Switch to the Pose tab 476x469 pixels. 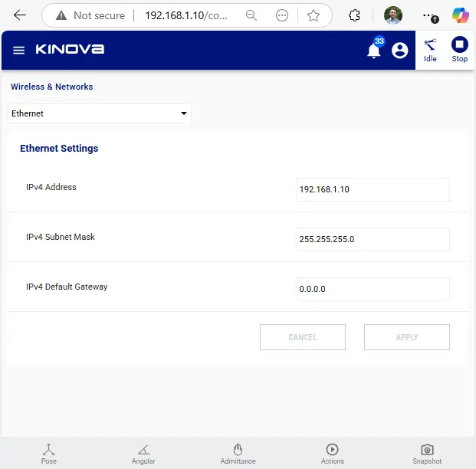point(49,454)
